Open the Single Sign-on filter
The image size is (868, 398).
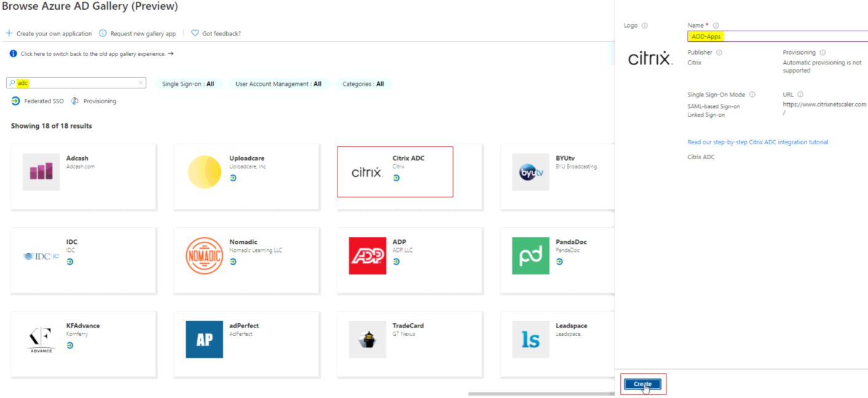188,84
